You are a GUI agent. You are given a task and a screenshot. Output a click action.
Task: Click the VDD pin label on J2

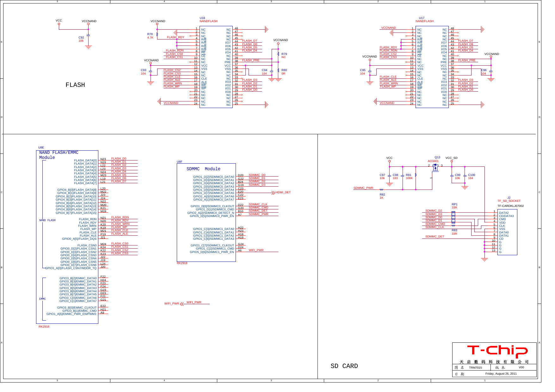coord(502,223)
